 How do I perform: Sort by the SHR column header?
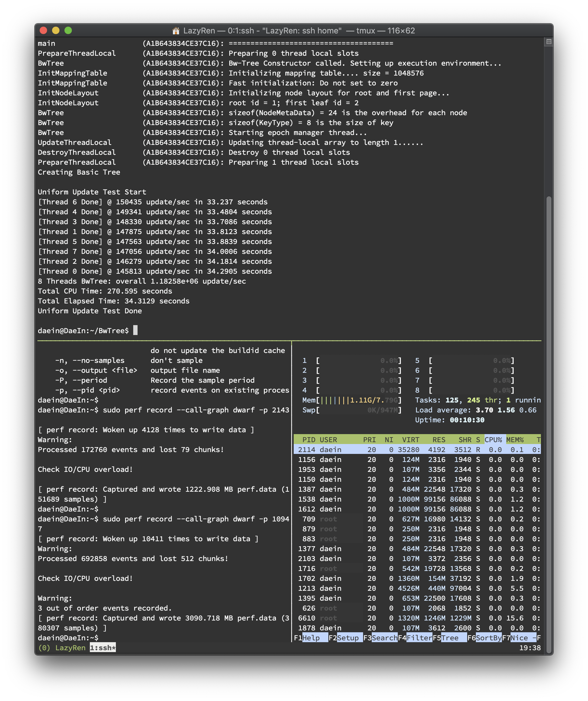click(465, 440)
